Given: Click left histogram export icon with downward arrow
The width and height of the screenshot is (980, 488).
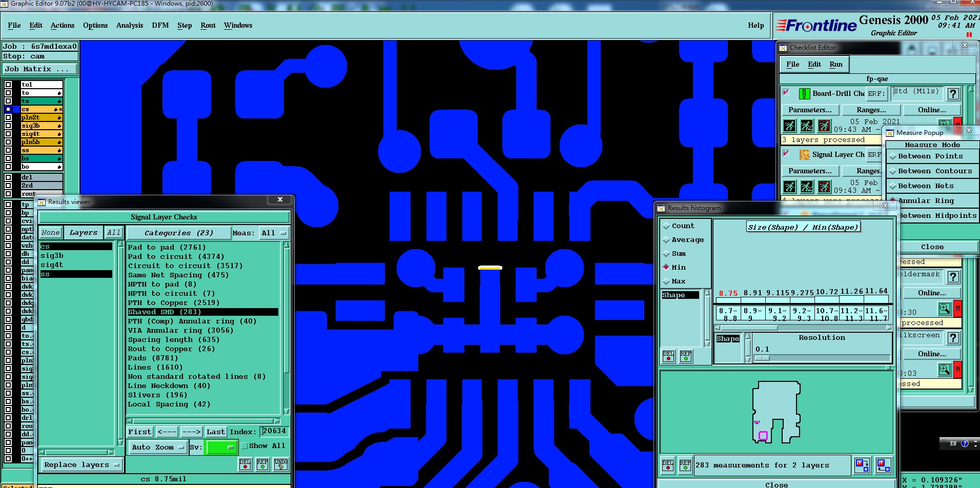Looking at the screenshot, I should (x=862, y=465).
